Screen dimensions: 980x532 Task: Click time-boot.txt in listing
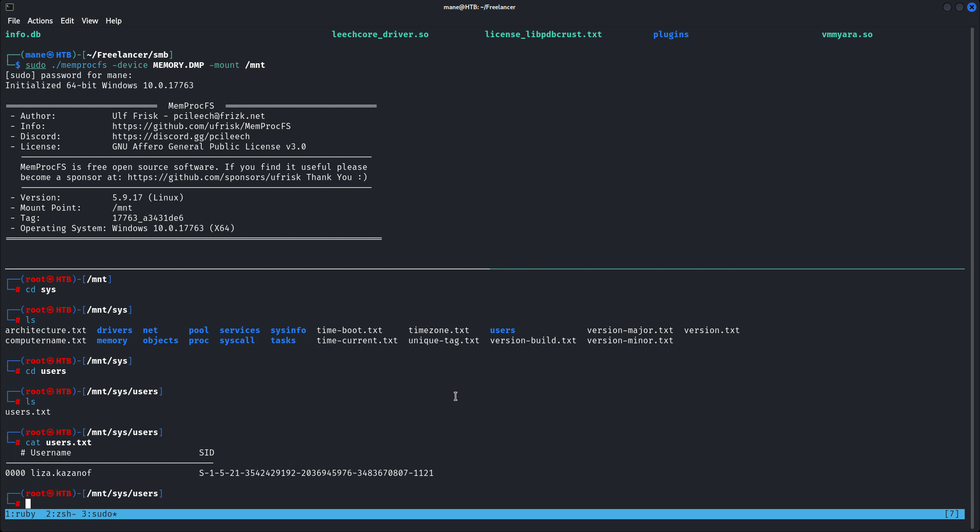(350, 331)
